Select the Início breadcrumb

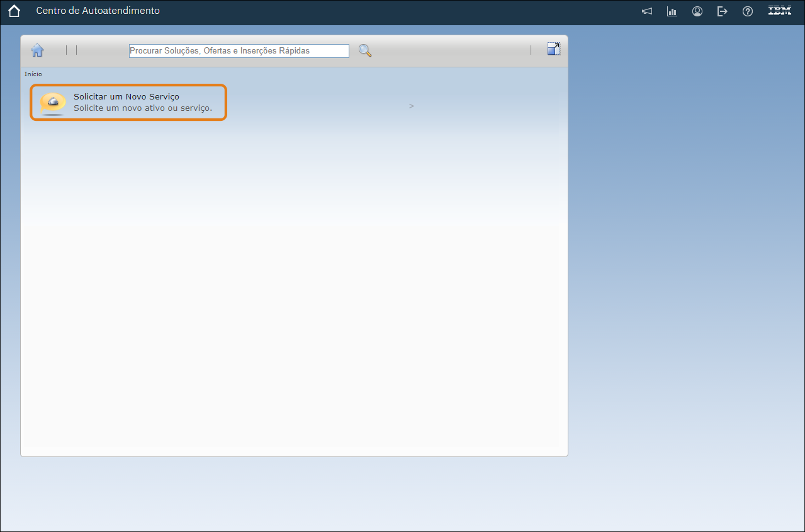coord(33,74)
